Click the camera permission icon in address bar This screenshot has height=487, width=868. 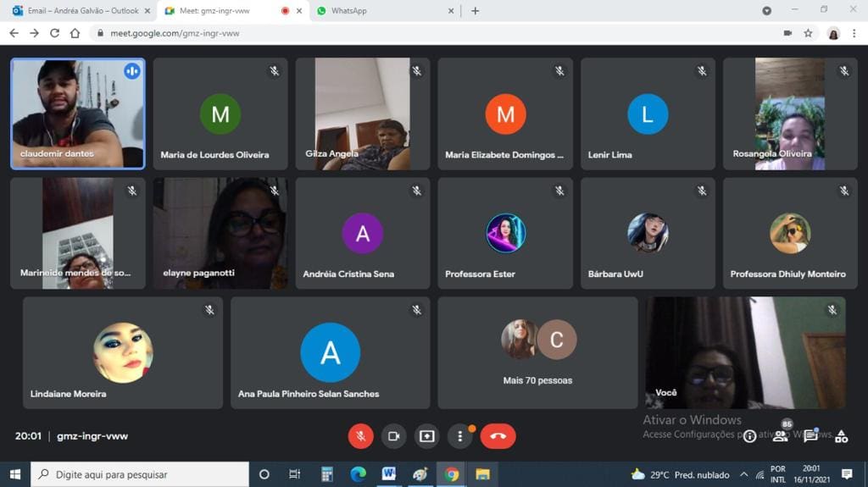[x=787, y=33]
